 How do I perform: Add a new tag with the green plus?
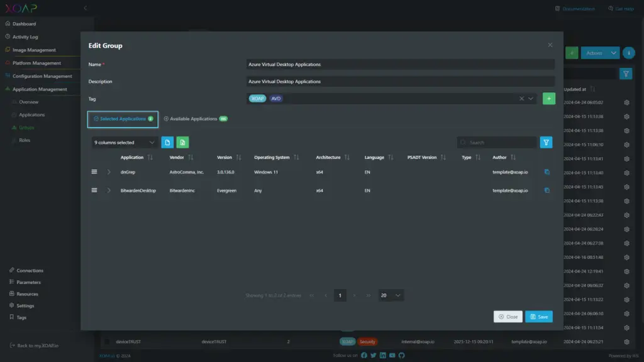(548, 99)
